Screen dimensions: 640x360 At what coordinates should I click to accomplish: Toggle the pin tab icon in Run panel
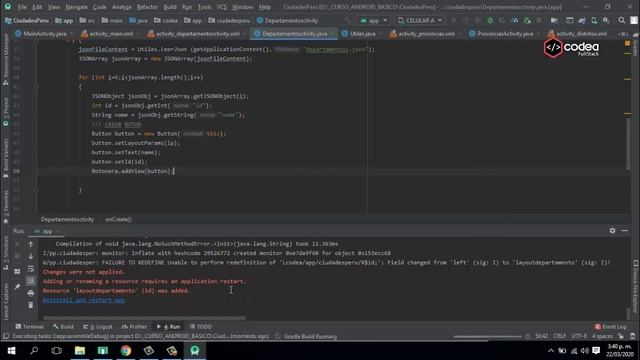pos(17,287)
